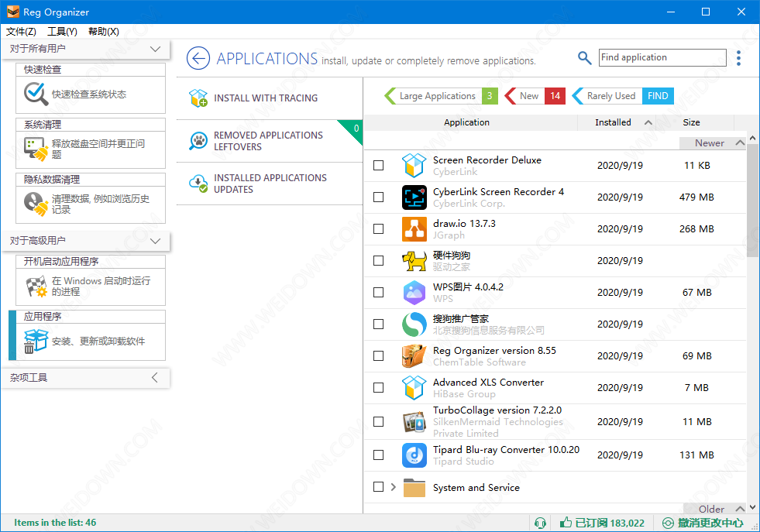Expand the System and Service group
760x532 pixels.
[393, 487]
